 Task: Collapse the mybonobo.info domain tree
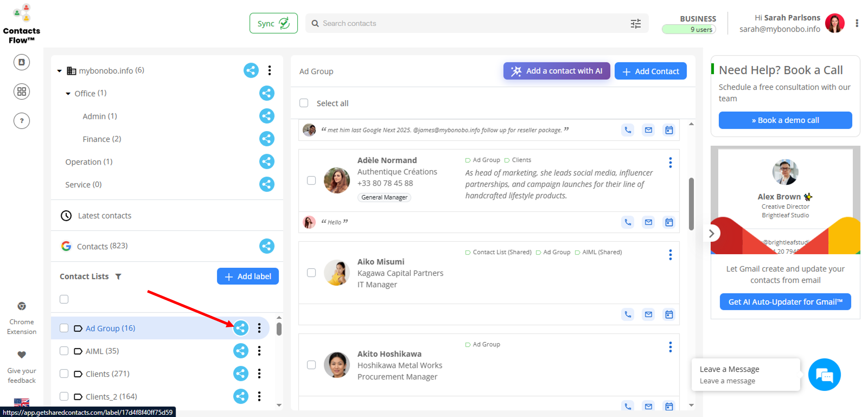(x=59, y=71)
